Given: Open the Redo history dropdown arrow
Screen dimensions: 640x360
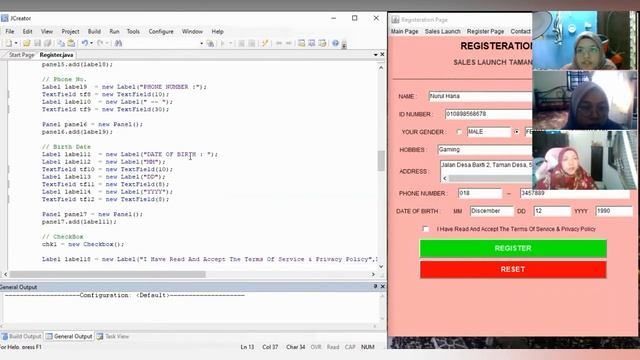Looking at the screenshot, I should tap(107, 43).
